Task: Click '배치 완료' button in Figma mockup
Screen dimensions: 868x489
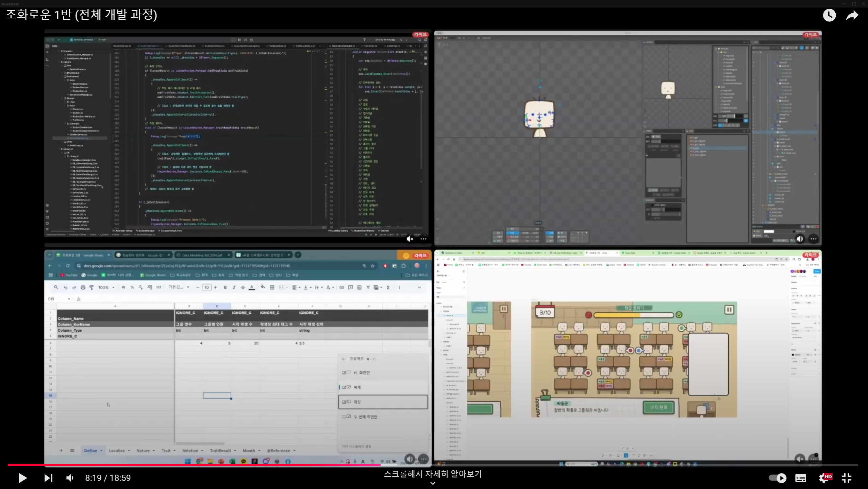Action: tap(658, 407)
